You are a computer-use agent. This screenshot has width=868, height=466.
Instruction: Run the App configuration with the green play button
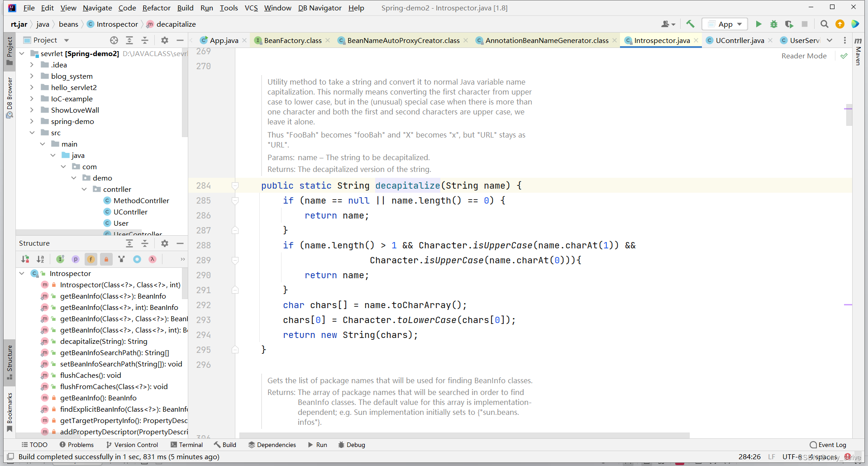point(758,24)
